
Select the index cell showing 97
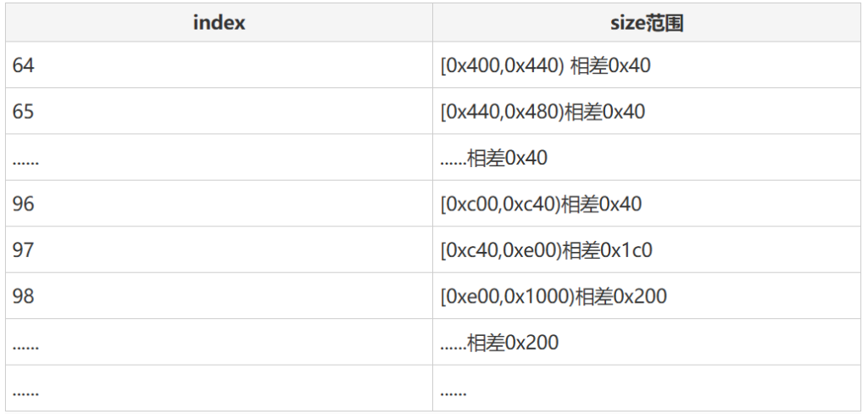[x=24, y=250]
